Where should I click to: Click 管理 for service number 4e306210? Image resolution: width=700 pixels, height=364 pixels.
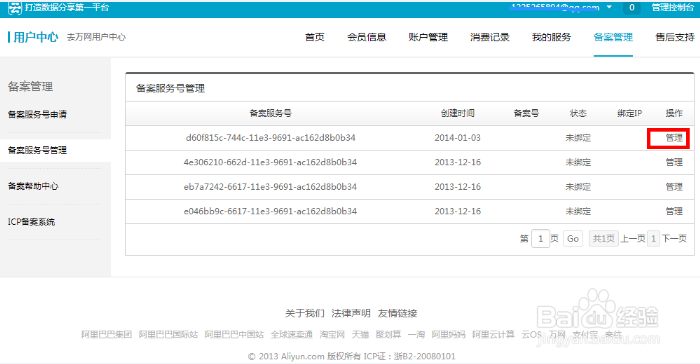point(674,162)
